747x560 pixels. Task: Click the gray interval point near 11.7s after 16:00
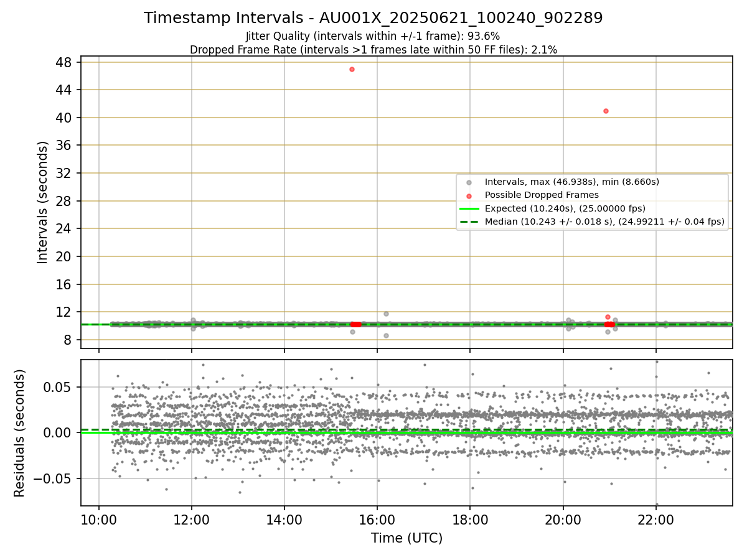(386, 314)
